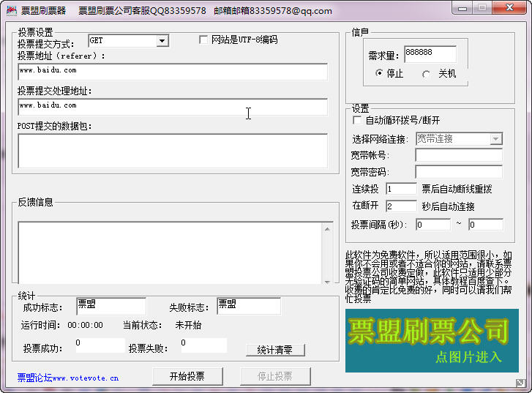532x393 pixels.
Task: Click the disabled 停止投票 button
Action: click(274, 376)
